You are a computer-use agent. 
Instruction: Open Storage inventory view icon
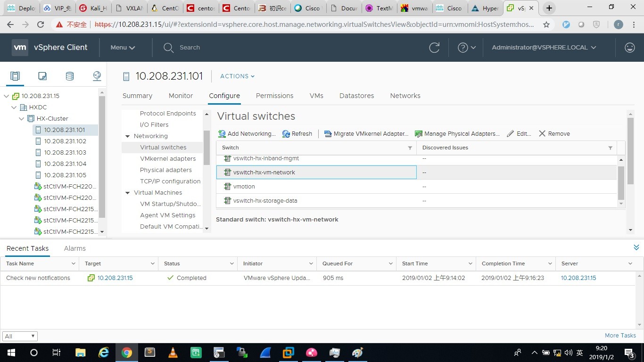pyautogui.click(x=70, y=76)
